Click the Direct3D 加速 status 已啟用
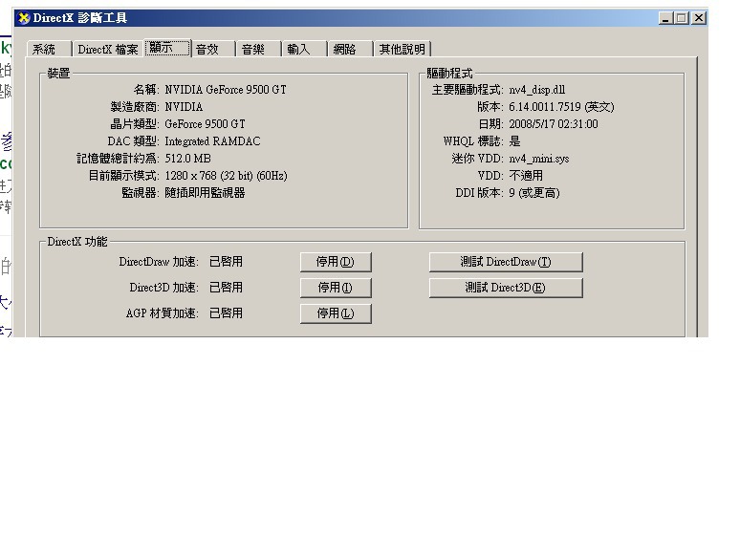The width and height of the screenshot is (740, 560). tap(226, 288)
